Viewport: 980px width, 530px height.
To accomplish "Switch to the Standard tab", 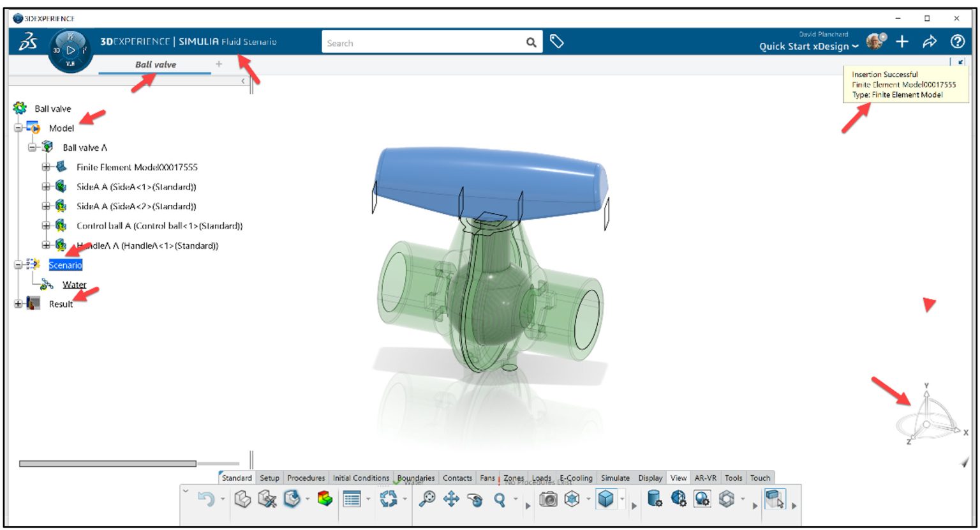I will pos(237,478).
